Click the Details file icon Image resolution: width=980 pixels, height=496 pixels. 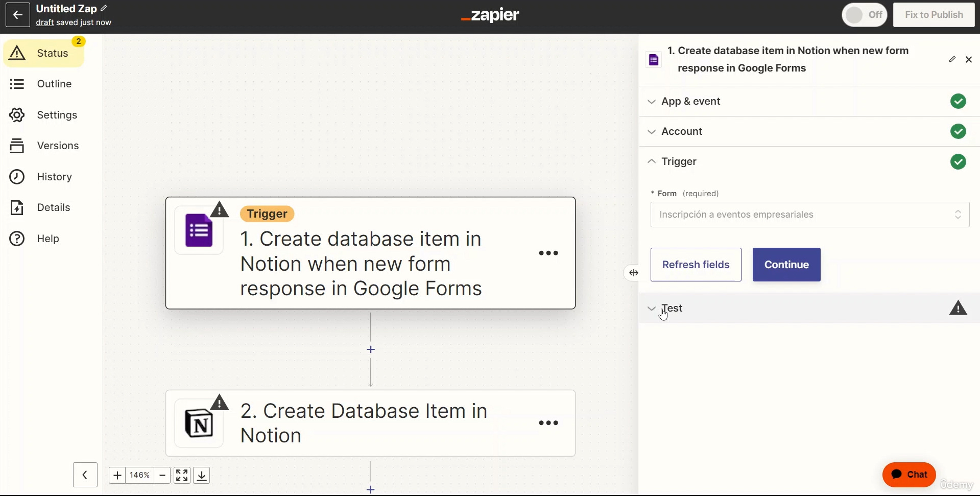tap(17, 208)
